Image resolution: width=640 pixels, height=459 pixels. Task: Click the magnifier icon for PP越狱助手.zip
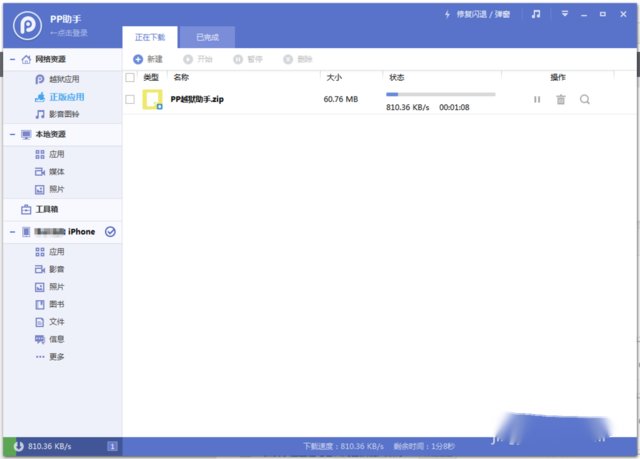pos(584,99)
